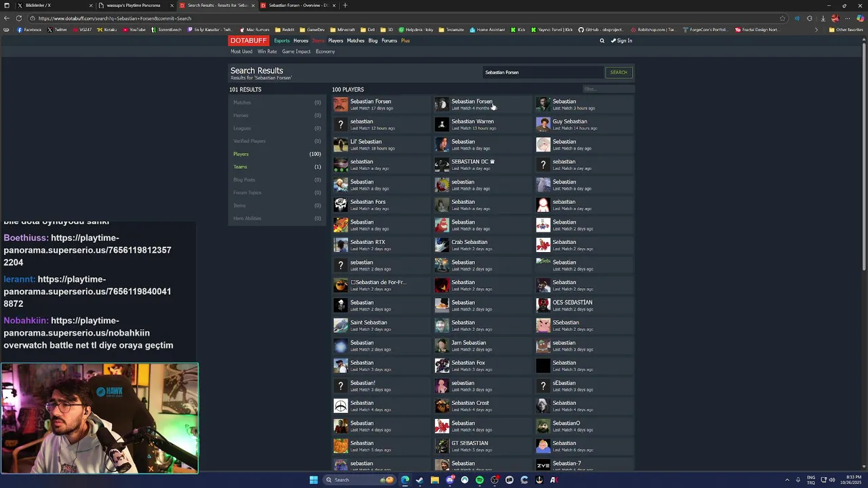Click browser refresh icon
868x488 pixels.
click(x=19, y=18)
